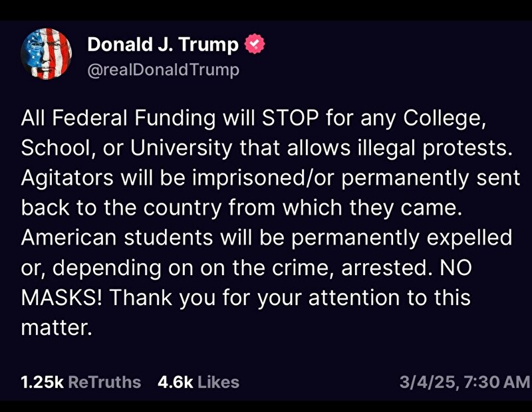Click the Likes label
The image size is (532, 412).
[x=219, y=382]
